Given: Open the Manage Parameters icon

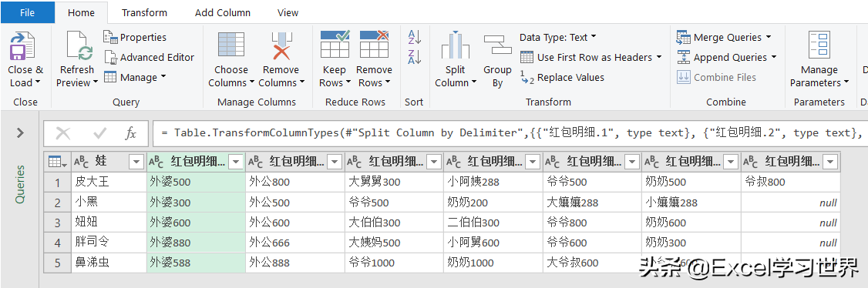Looking at the screenshot, I should click(x=819, y=45).
